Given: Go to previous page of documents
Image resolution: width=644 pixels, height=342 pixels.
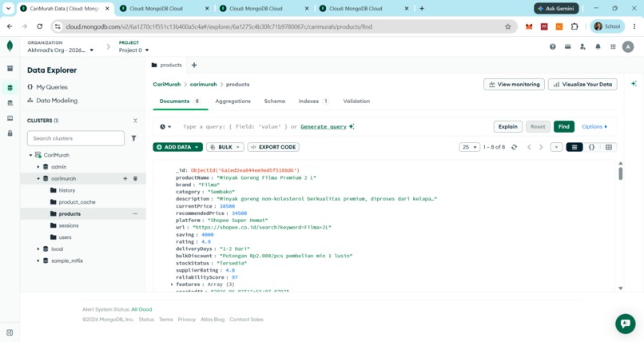Looking at the screenshot, I should point(529,147).
